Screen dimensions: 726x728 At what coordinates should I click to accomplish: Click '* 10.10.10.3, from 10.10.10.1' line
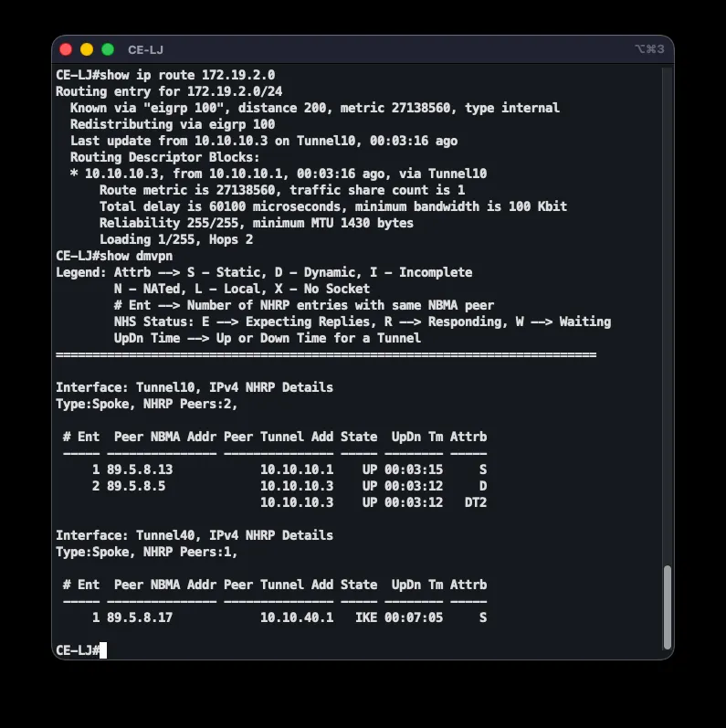click(x=279, y=174)
